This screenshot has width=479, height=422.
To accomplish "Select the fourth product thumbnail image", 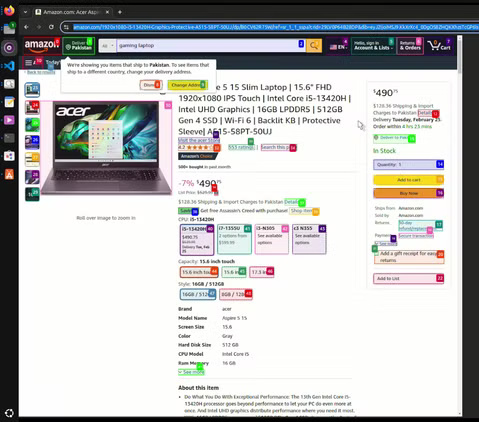I will [x=32, y=142].
